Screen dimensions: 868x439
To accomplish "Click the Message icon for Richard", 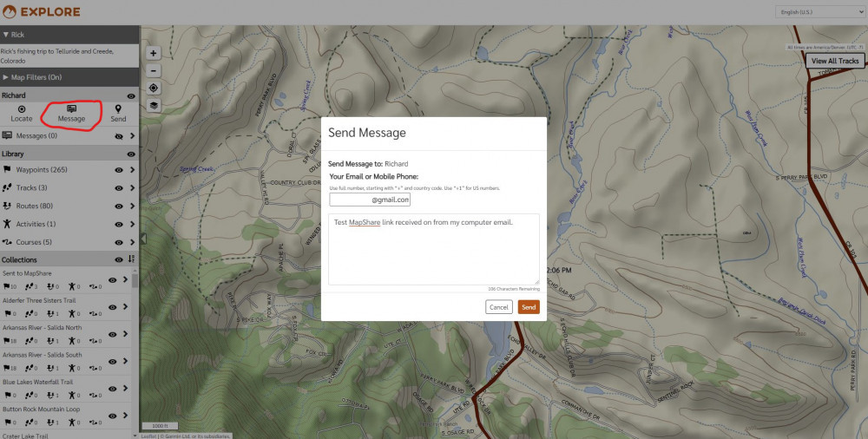I will [x=71, y=109].
